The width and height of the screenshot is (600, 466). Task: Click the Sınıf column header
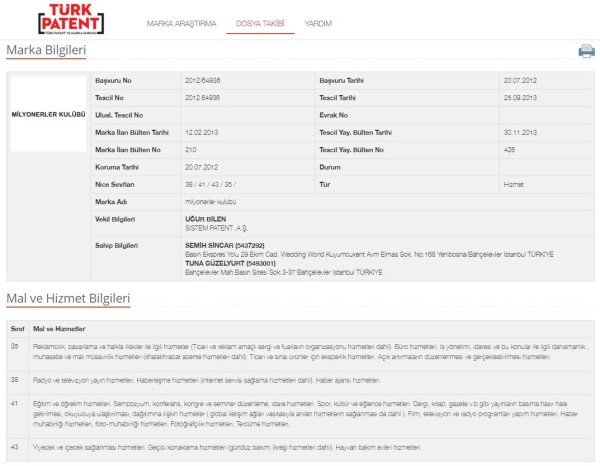point(16,327)
